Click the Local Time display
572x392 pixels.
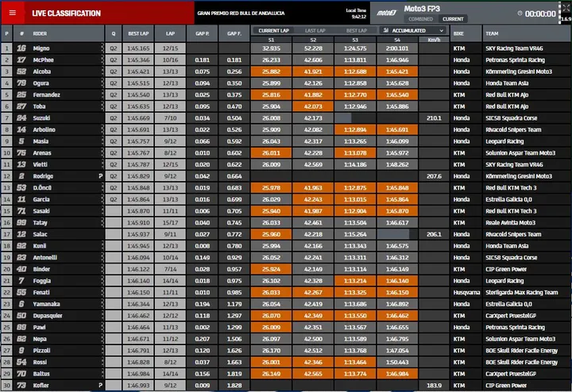pyautogui.click(x=356, y=13)
